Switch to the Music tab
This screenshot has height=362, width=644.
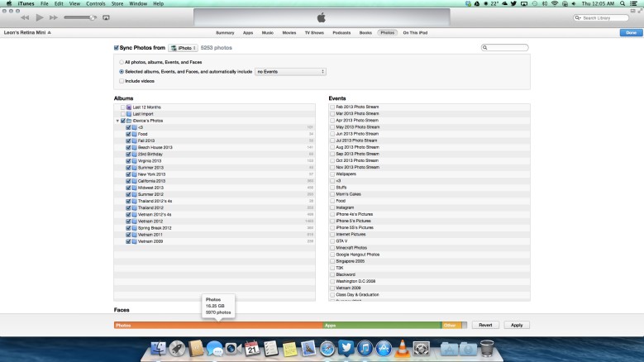[x=267, y=32]
